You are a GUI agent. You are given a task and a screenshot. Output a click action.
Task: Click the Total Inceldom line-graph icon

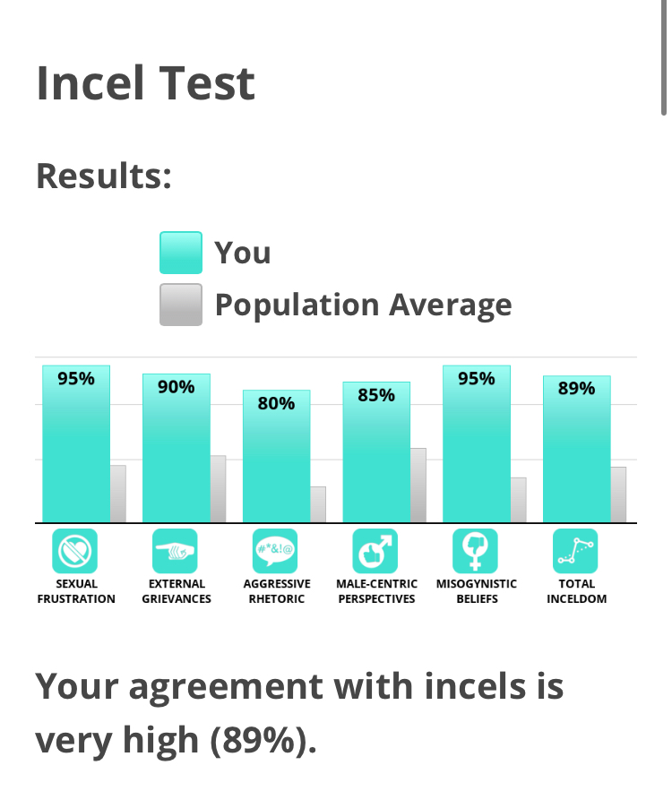575,550
